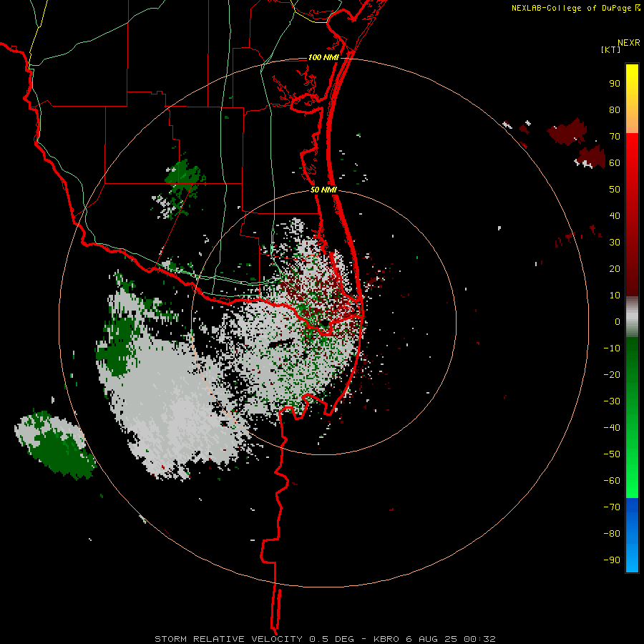
Task: Click the 70 value on the velocity scale
Action: (615, 137)
